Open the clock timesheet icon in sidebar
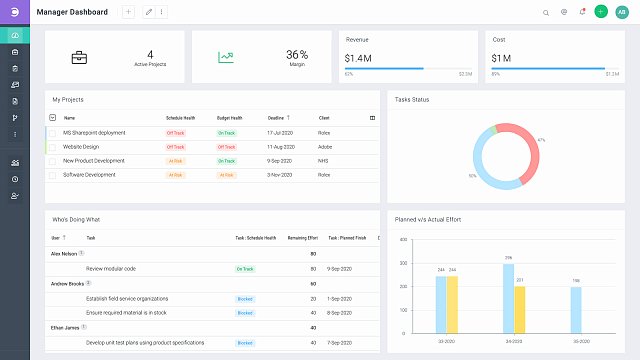 tap(15, 179)
